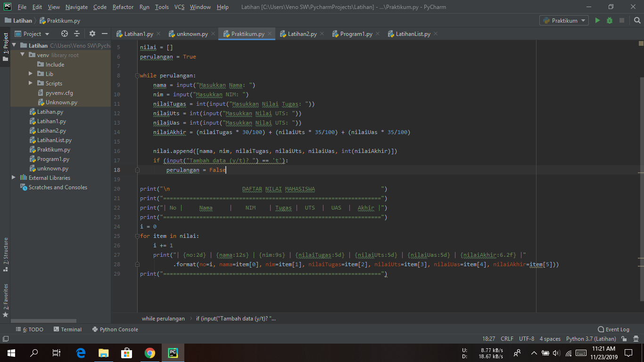Screen dimensions: 644x362
Task: Open the 7: Structure side tab
Action: [5, 255]
